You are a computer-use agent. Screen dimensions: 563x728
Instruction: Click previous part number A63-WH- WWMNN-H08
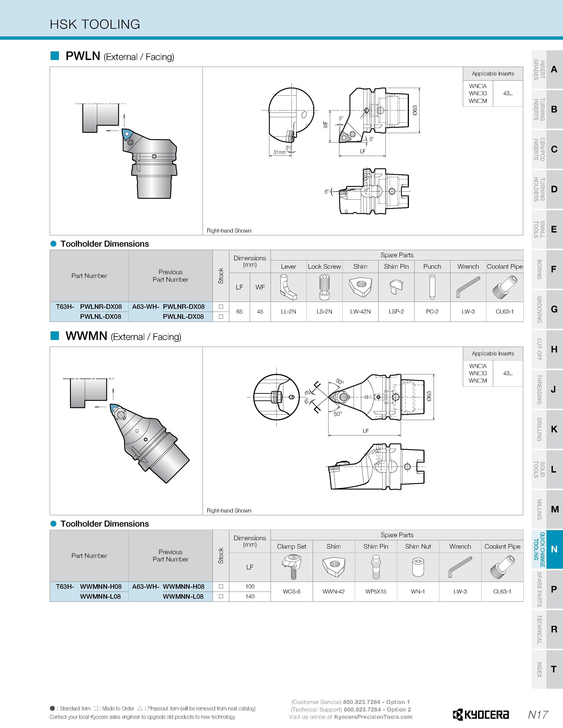point(168,586)
